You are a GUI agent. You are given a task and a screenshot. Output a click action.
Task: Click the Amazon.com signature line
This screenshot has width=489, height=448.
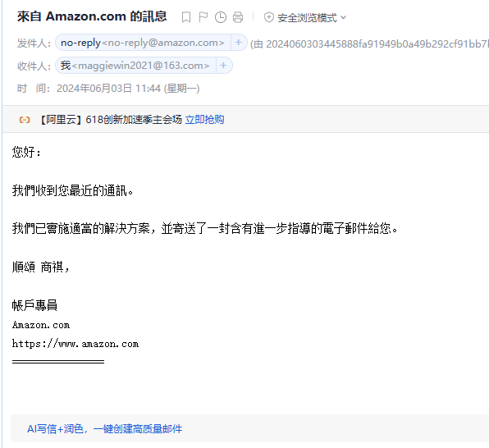point(41,325)
